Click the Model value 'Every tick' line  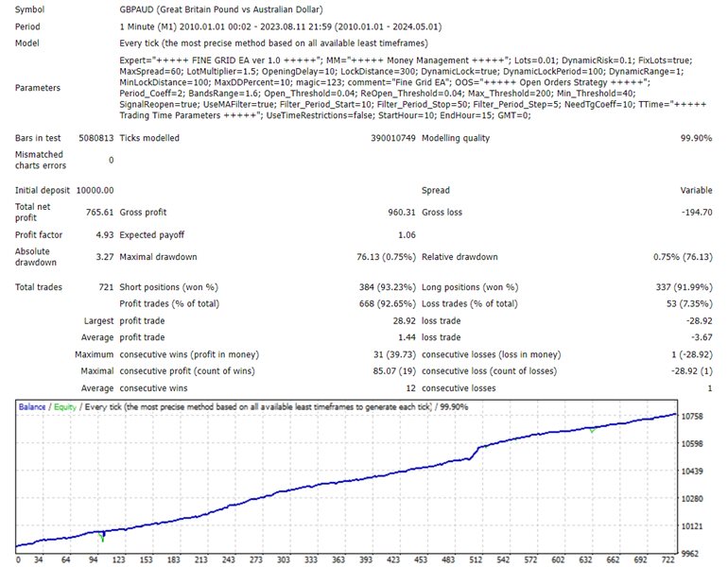point(273,43)
